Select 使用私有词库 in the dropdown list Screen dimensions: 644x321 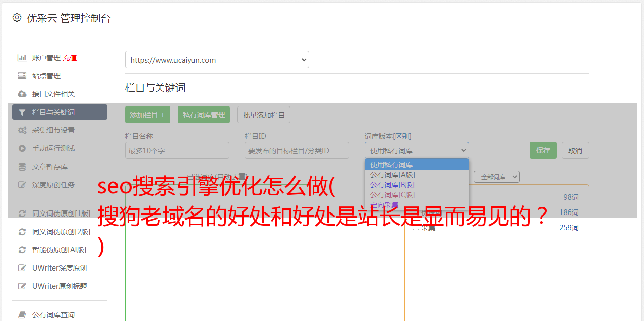(417, 165)
